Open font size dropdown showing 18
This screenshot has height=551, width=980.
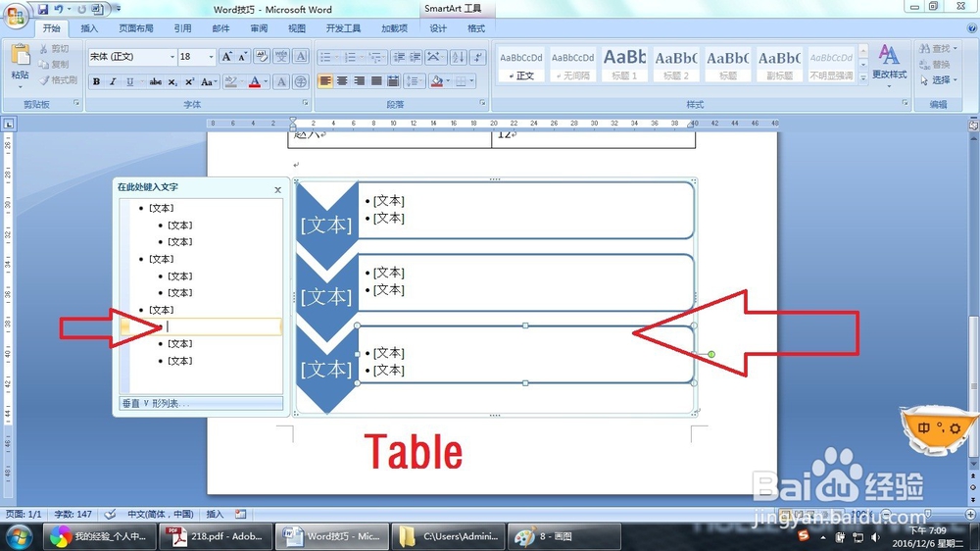click(212, 57)
